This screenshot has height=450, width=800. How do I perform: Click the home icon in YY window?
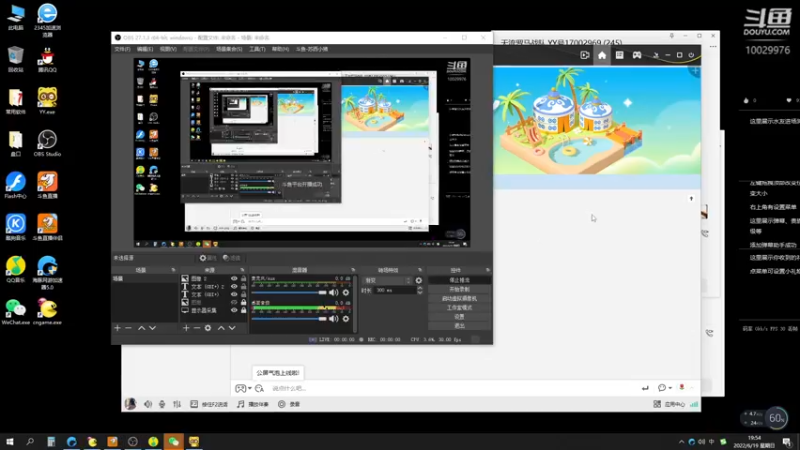point(602,55)
